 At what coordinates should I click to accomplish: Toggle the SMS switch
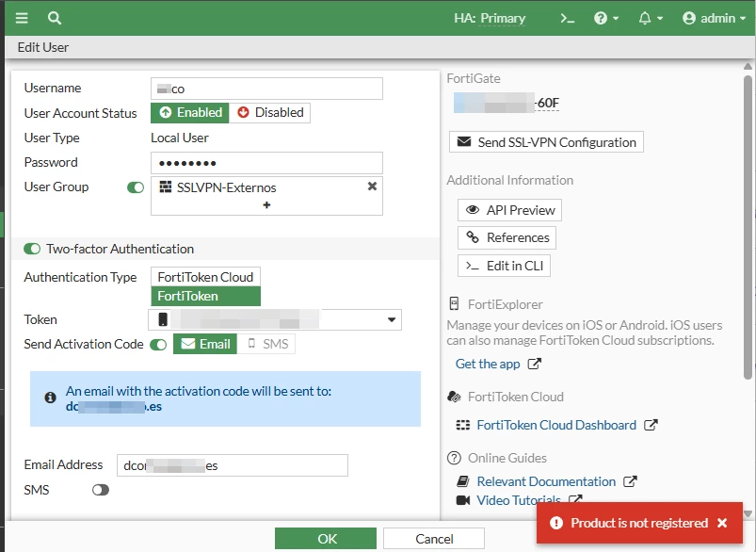click(x=101, y=490)
